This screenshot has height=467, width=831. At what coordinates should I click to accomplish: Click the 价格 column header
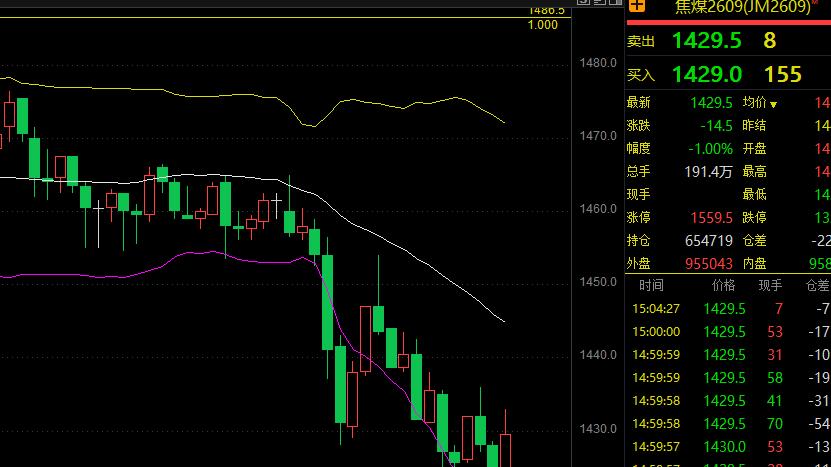(x=723, y=286)
